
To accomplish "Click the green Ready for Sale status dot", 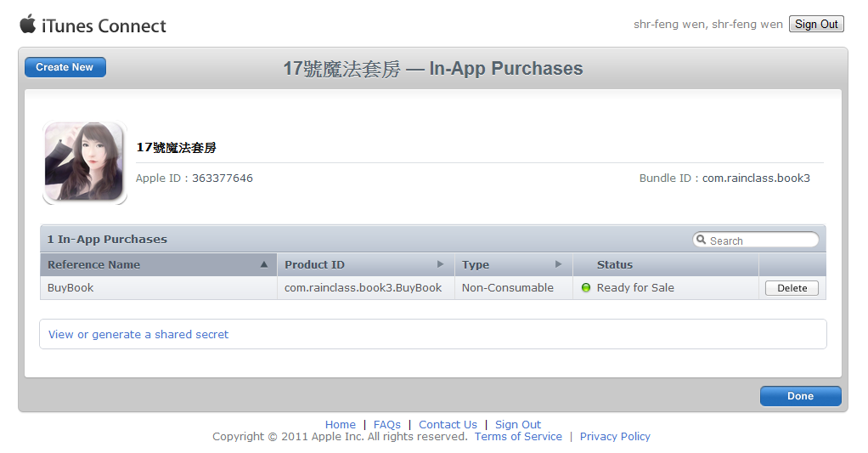I will (586, 287).
